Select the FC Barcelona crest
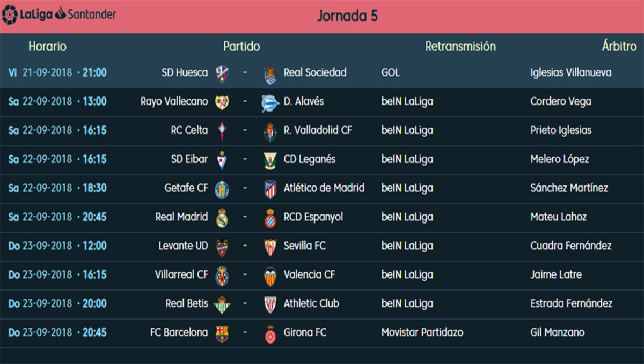Image resolution: width=644 pixels, height=364 pixels. (222, 333)
